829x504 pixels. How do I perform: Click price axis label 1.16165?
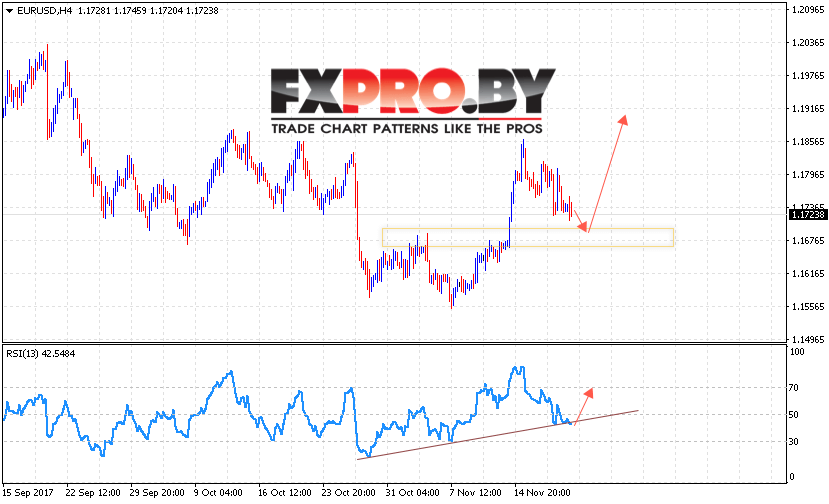(x=808, y=273)
